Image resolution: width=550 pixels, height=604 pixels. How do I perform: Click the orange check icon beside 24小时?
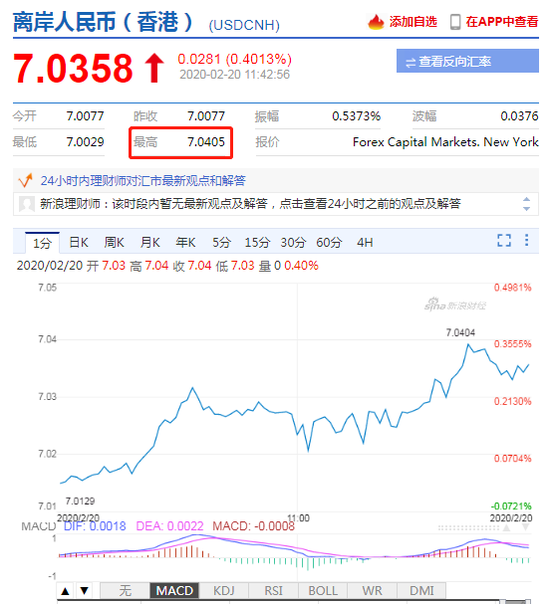[x=25, y=180]
